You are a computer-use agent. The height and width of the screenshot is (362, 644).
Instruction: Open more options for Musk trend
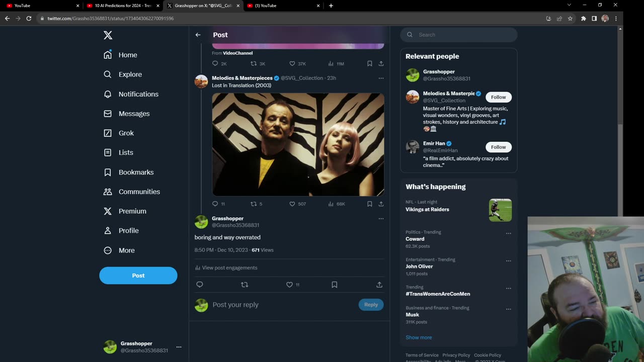point(508,309)
